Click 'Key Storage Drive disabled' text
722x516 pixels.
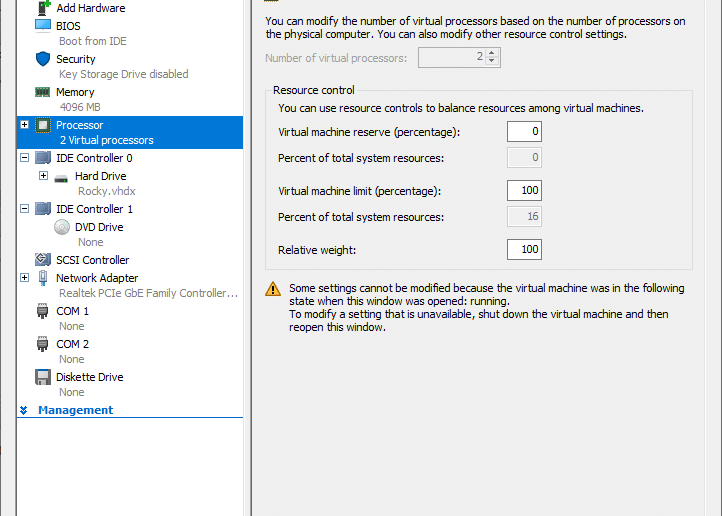(123, 74)
